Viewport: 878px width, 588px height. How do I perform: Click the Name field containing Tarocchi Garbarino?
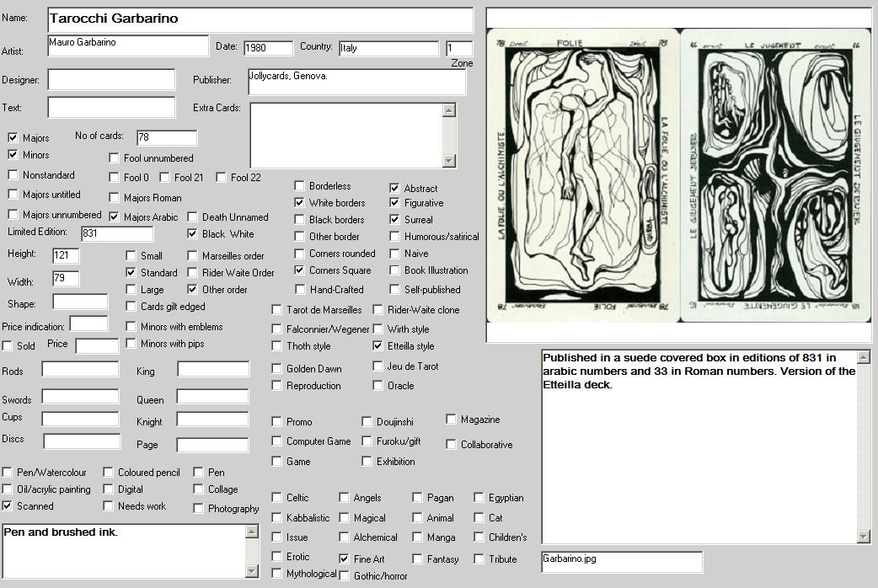pos(260,19)
